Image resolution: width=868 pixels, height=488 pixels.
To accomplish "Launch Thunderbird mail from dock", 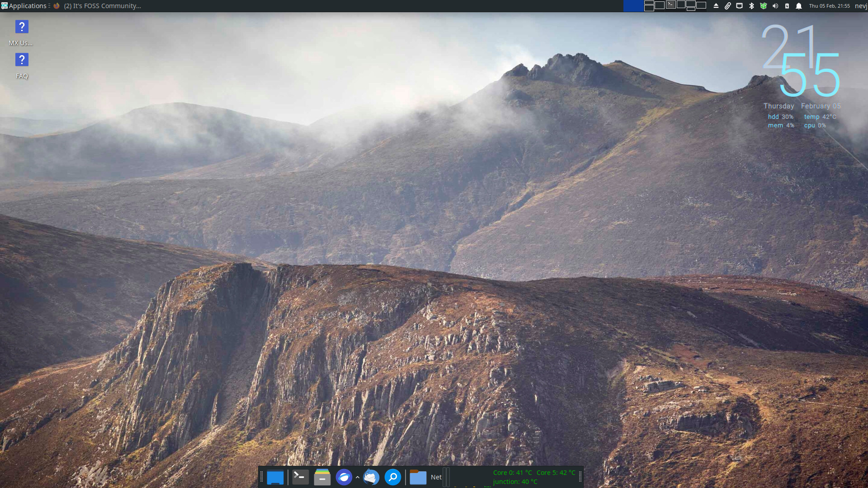I will tap(371, 477).
